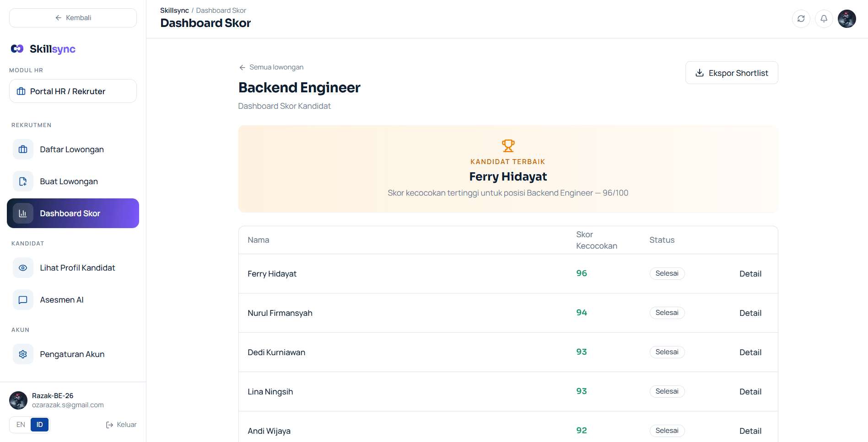Click the Skor Kecocokan column header
Image resolution: width=868 pixels, height=442 pixels.
tap(597, 240)
